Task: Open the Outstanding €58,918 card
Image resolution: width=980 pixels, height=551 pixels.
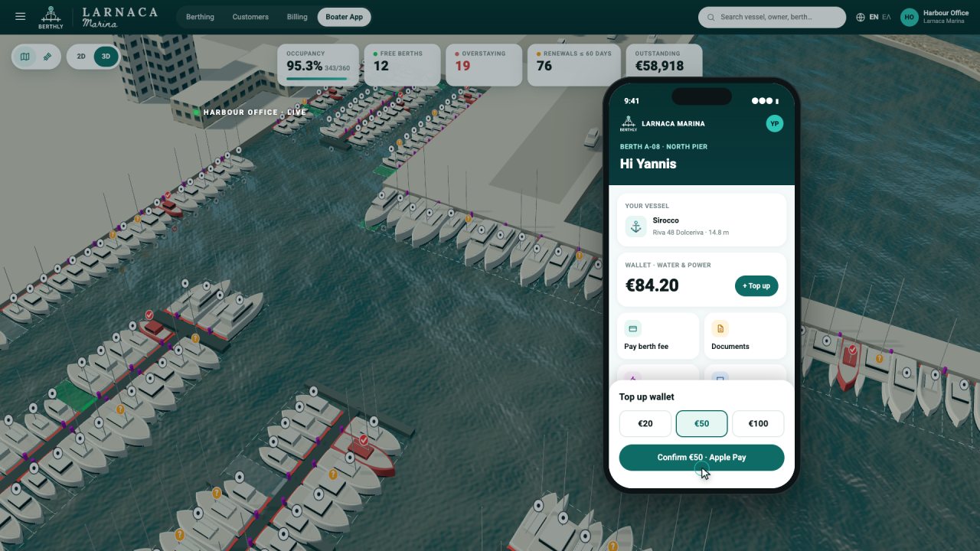Action: point(664,65)
